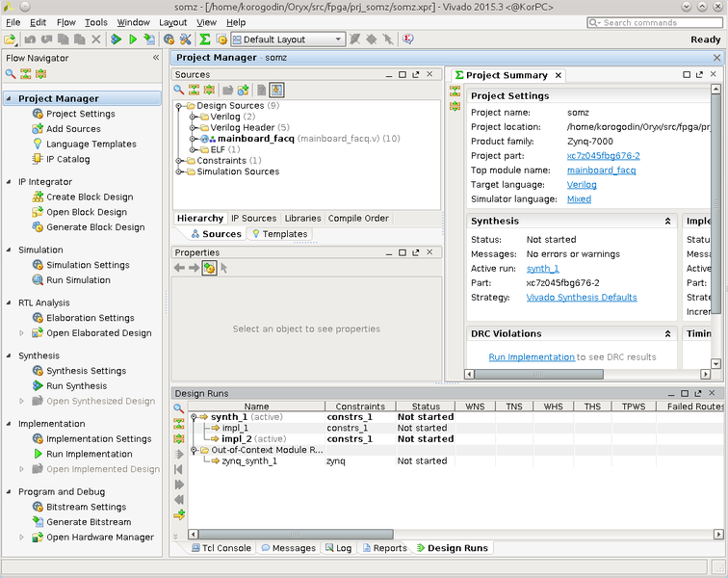Toggle automatic property update button in Properties panel
The width and height of the screenshot is (728, 578).
coord(208,268)
